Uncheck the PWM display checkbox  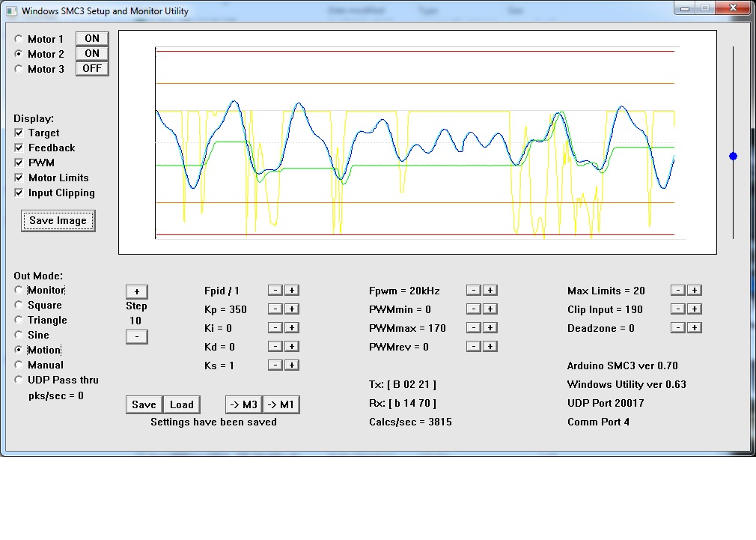tap(19, 163)
